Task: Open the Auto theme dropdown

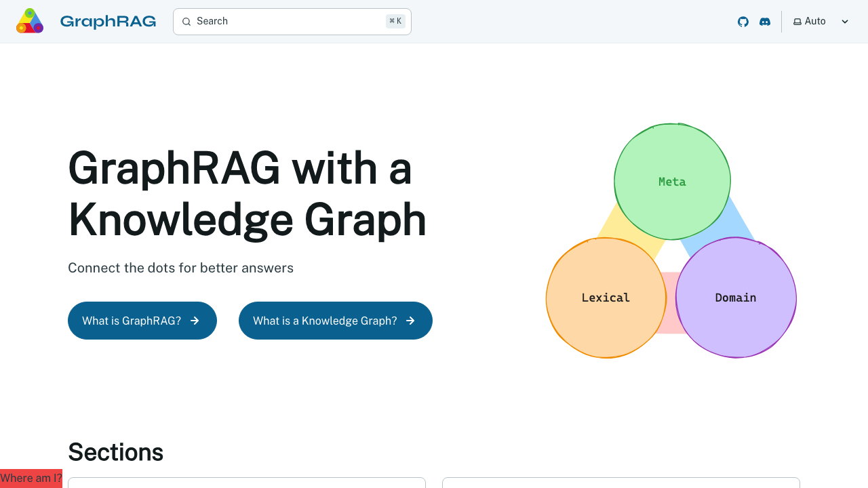Action: tap(821, 22)
